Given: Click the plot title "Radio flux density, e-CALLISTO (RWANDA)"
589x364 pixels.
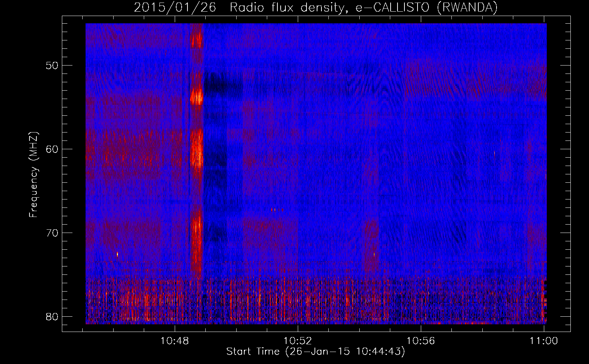Looking at the screenshot, I should pos(364,7).
